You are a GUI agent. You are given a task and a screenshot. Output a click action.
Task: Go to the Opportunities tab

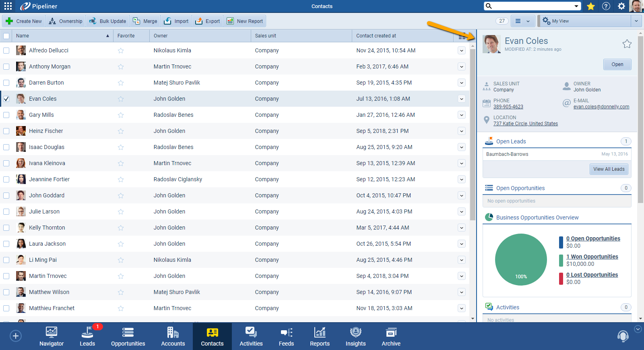128,336
